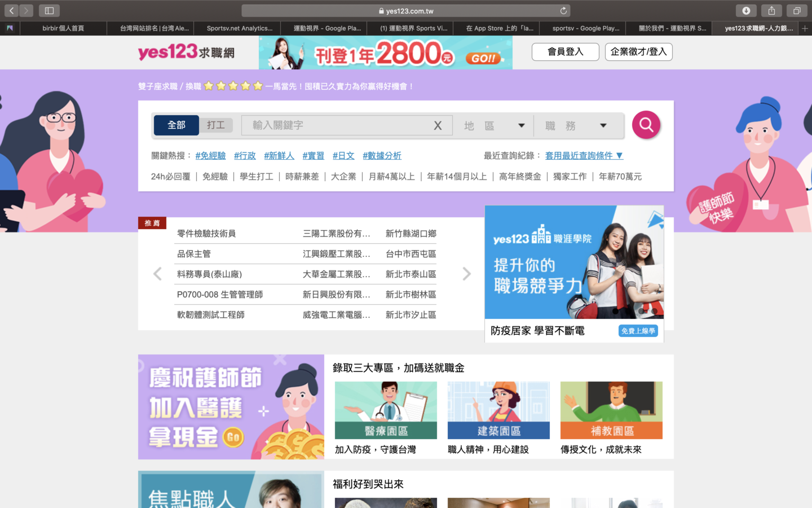Click the 時薪兼差 filter link
The width and height of the screenshot is (812, 508).
point(302,177)
